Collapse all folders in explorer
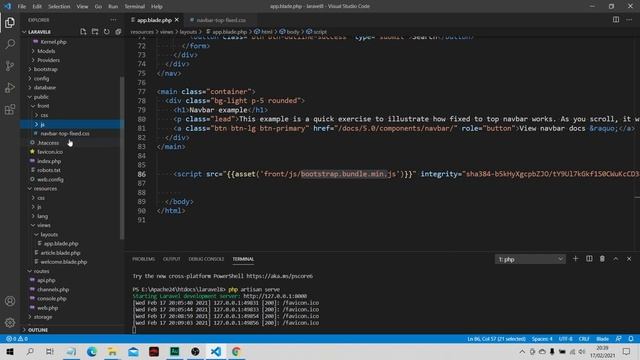Viewport: 640px width, 360px height. (x=118, y=31)
